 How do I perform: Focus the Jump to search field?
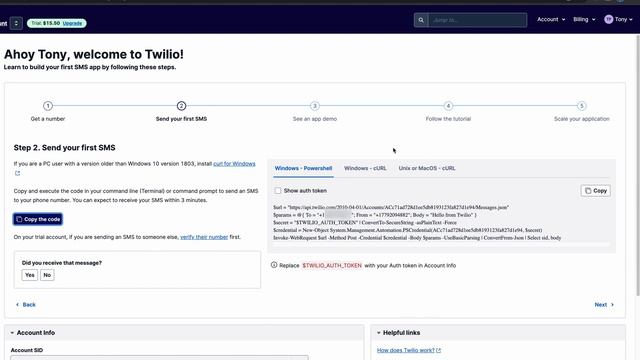coord(477,20)
